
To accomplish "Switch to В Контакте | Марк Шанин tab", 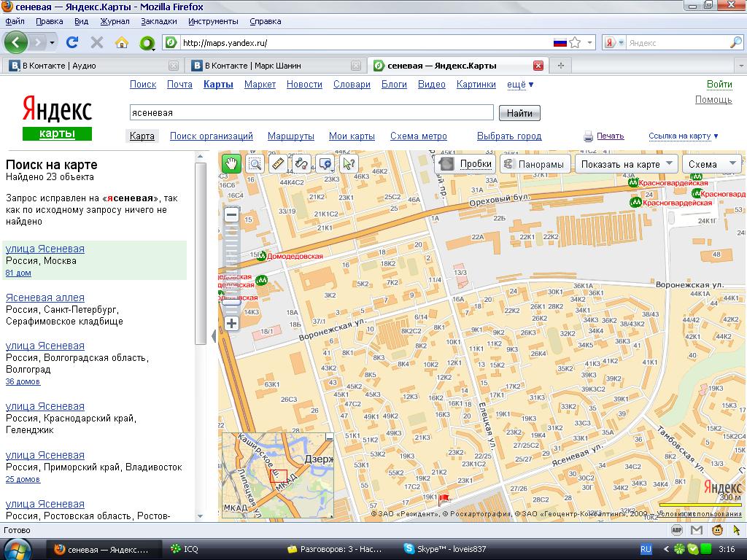I will [x=275, y=66].
